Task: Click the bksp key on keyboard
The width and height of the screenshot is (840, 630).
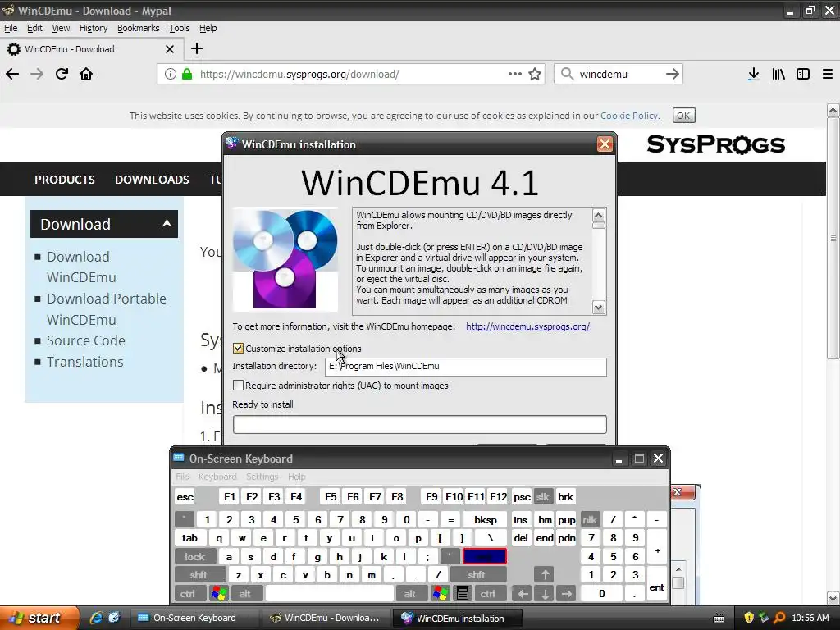Action: click(x=486, y=519)
